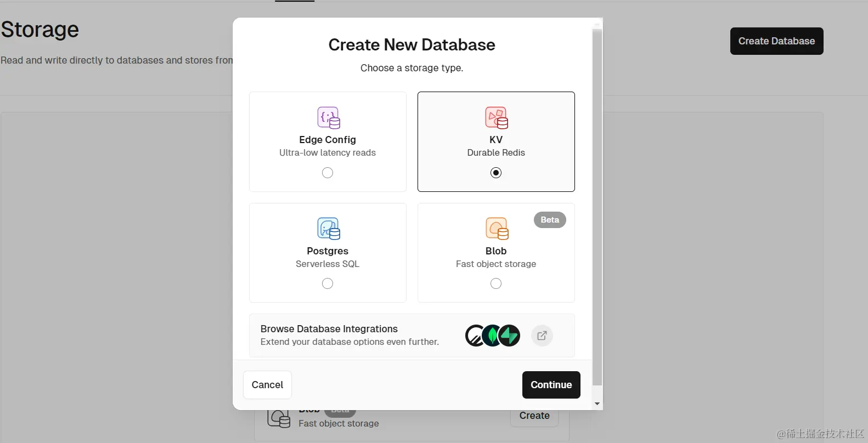Click "Extend your database options even further." text
This screenshot has height=443, width=868.
[x=350, y=342]
